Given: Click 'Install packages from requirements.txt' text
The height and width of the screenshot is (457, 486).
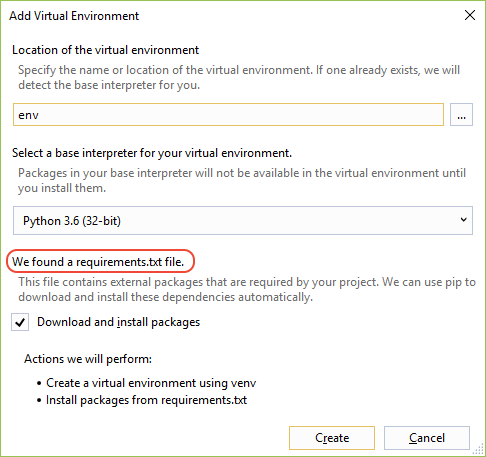Looking at the screenshot, I should tap(146, 400).
